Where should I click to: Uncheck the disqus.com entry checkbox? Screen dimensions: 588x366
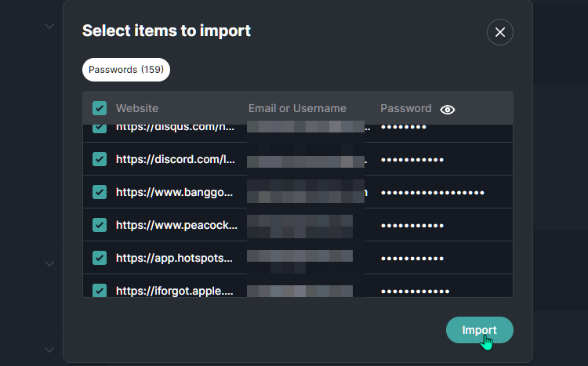(100, 129)
